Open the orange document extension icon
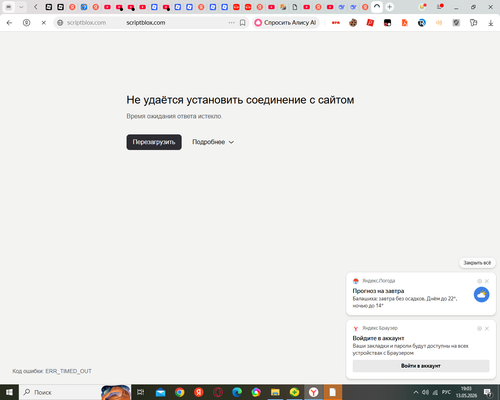Image resolution: width=500 pixels, height=400 pixels. tap(405, 23)
